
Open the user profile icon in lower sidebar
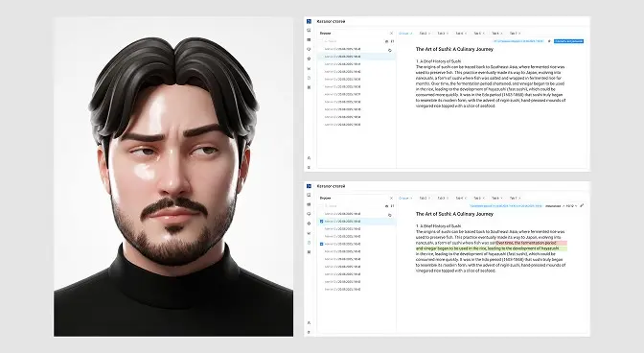coord(309,323)
